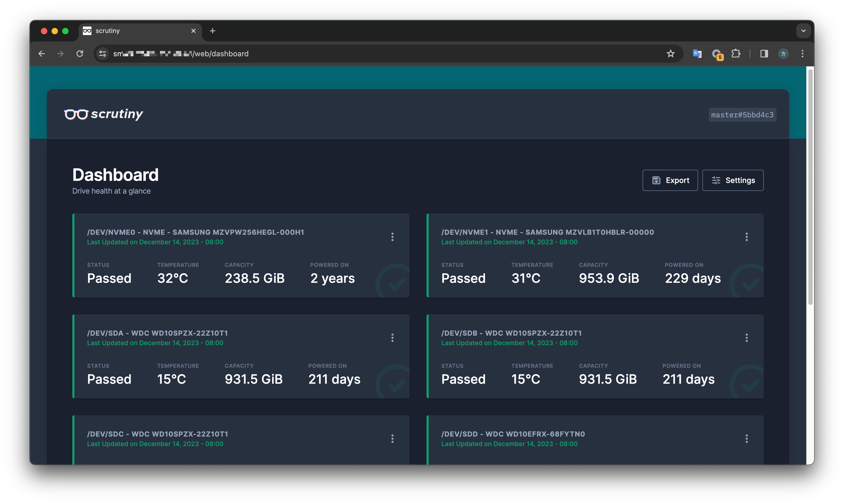Click the 229 days powered on value

693,279
